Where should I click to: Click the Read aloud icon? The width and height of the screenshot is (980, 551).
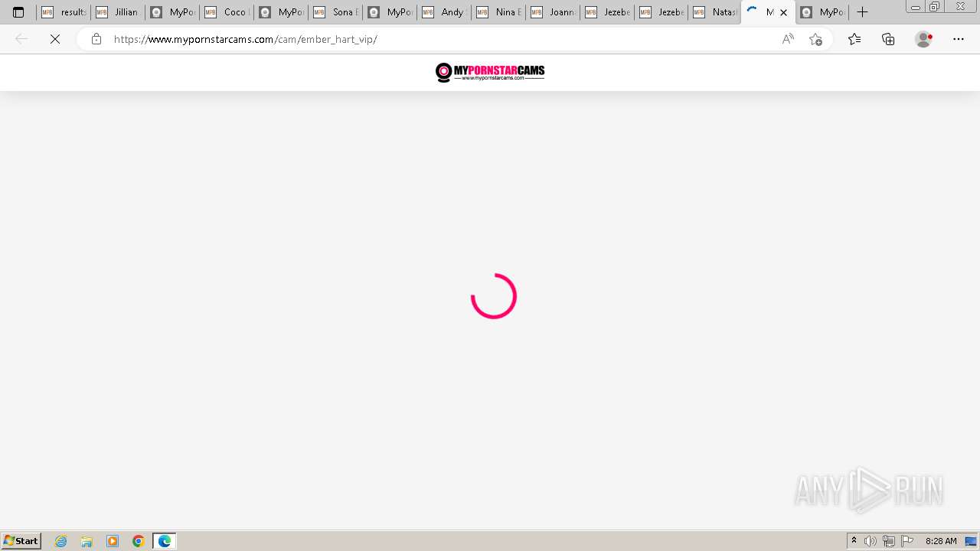coord(788,39)
